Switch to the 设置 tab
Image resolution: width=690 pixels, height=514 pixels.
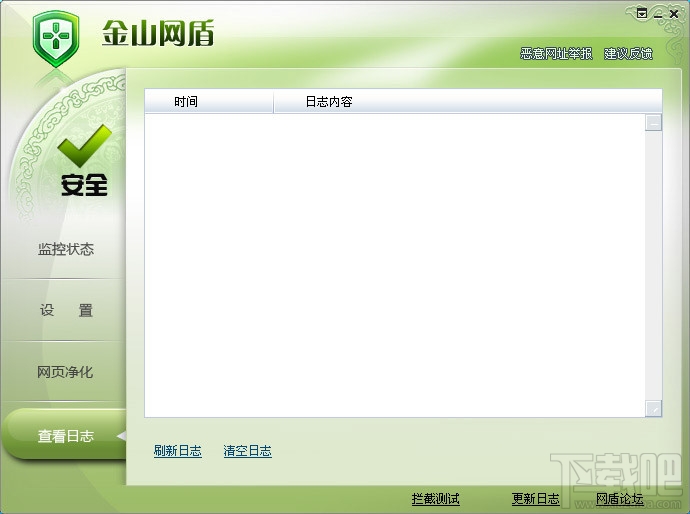click(66, 310)
